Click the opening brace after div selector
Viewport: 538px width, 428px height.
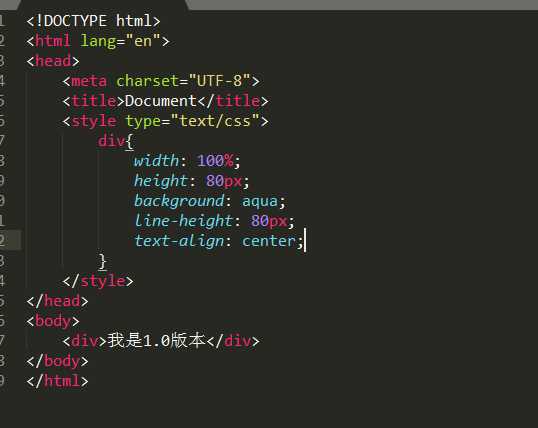[129, 142]
